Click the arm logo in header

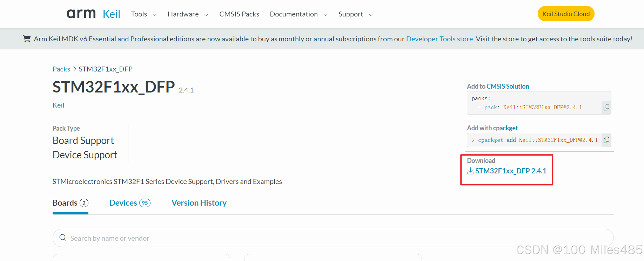coord(81,14)
